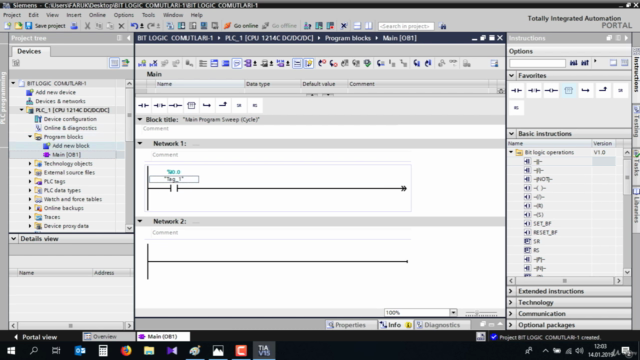Switch to Portal view
640x360 pixels.
coord(36,337)
